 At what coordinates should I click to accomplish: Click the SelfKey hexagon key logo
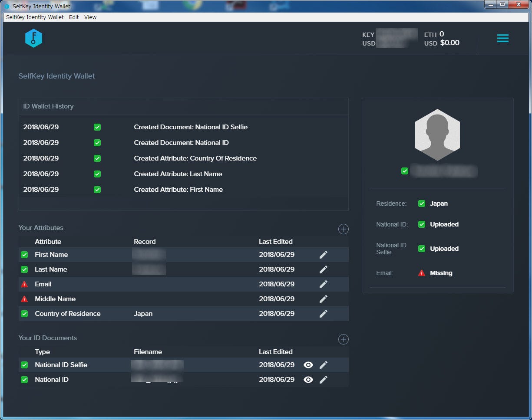(33, 38)
